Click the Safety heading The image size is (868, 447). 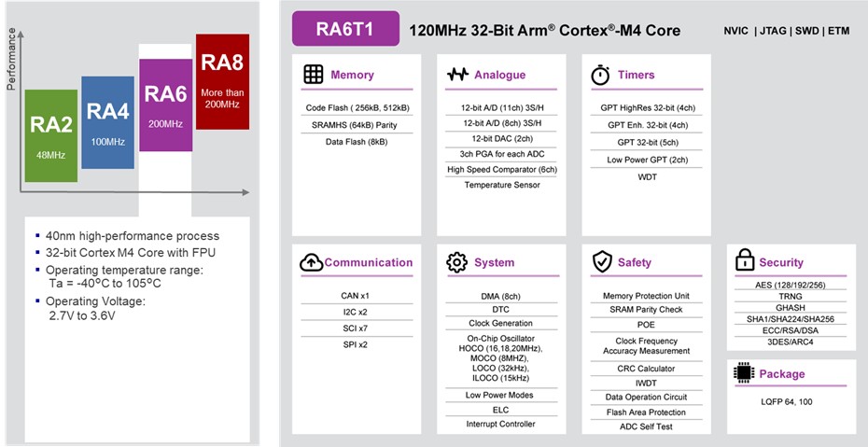(x=635, y=263)
